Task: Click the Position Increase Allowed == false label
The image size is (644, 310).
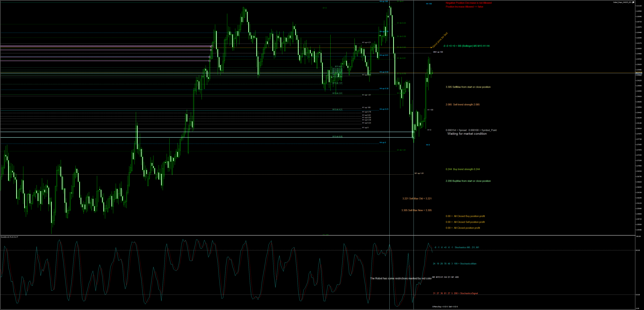Action: point(464,7)
